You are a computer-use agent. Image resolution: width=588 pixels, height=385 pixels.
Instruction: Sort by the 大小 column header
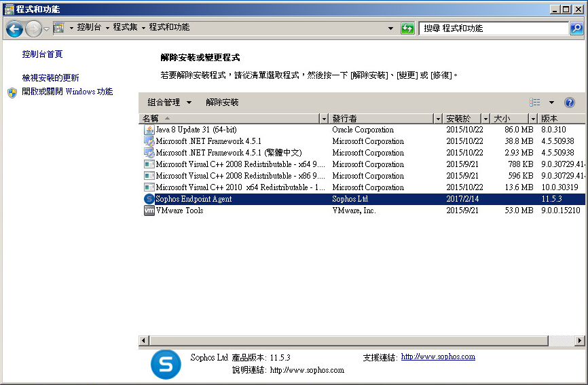pos(510,118)
